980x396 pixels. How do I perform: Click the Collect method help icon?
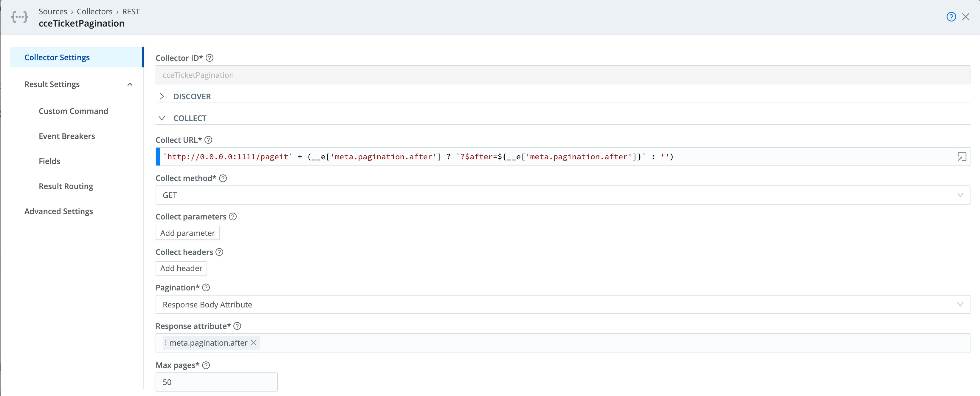click(223, 178)
